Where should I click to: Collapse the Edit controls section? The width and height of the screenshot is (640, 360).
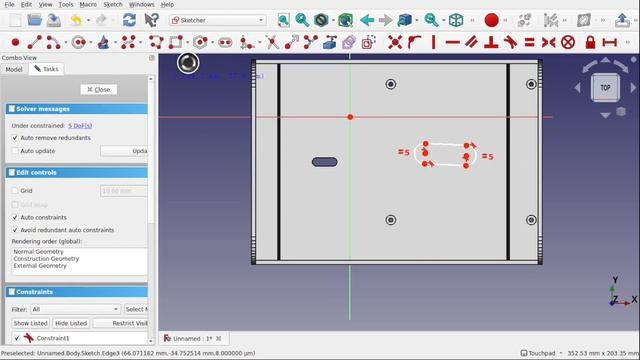tap(77, 173)
